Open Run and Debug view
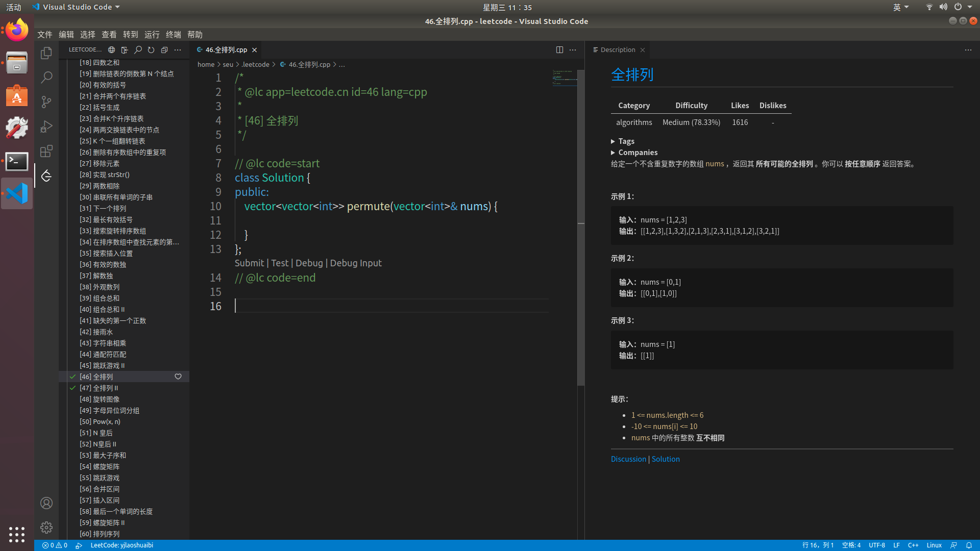 (x=46, y=127)
